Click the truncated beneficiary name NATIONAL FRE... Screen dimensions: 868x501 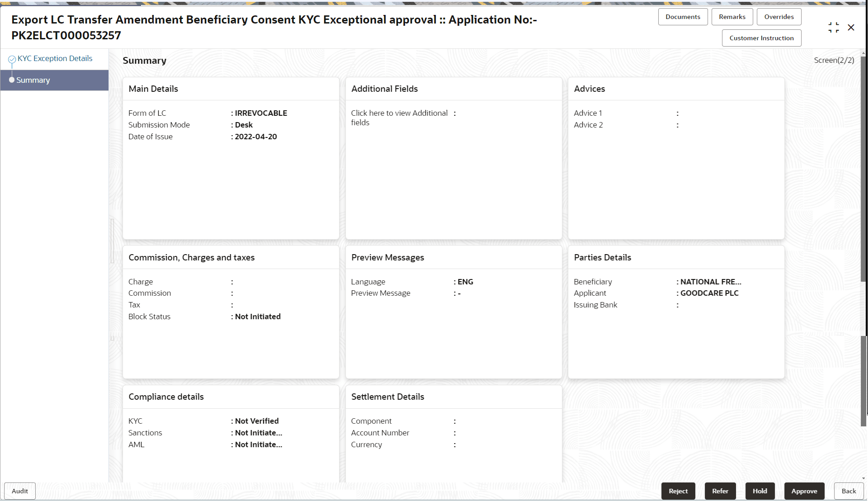pos(710,281)
